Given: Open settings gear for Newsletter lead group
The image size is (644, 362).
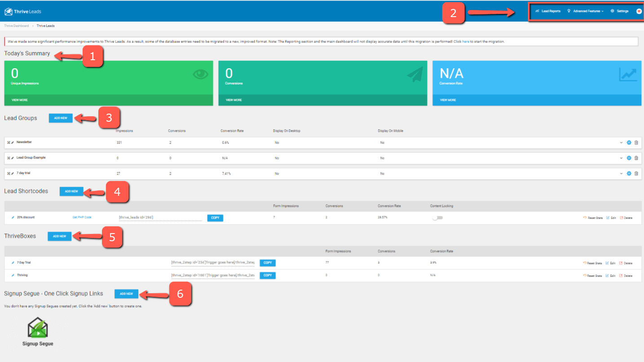Looking at the screenshot, I should click(x=629, y=142).
